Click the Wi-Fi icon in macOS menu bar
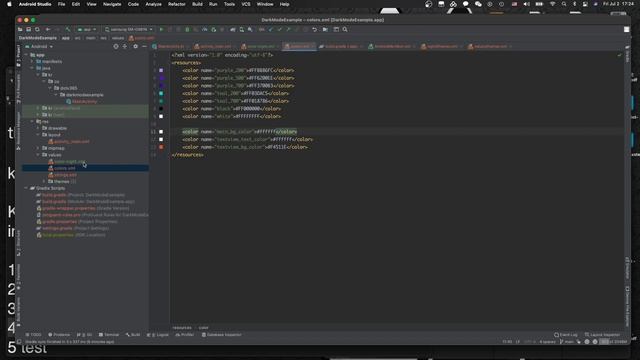 (552, 4)
